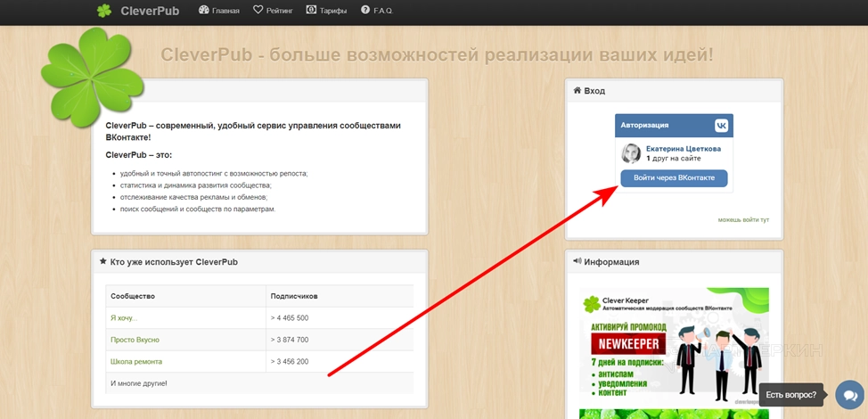Click the поиск сообщений и сообществ bullet
This screenshot has width=868, height=419.
(198, 209)
